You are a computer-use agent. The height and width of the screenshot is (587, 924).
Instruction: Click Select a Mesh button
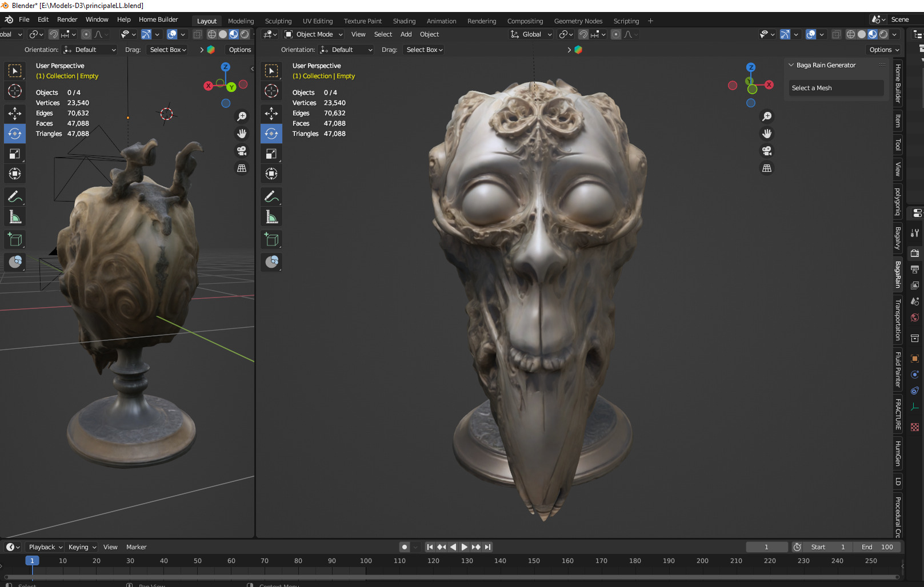[x=837, y=88]
